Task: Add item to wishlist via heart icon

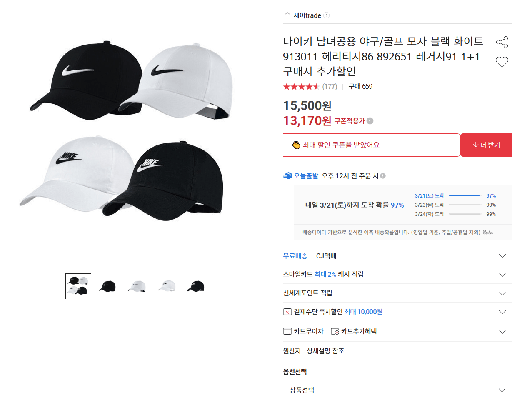Action: click(502, 62)
